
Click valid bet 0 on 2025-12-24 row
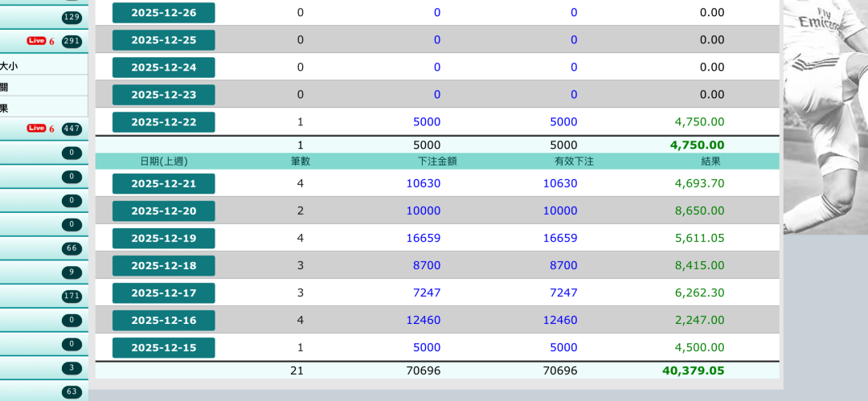(574, 68)
